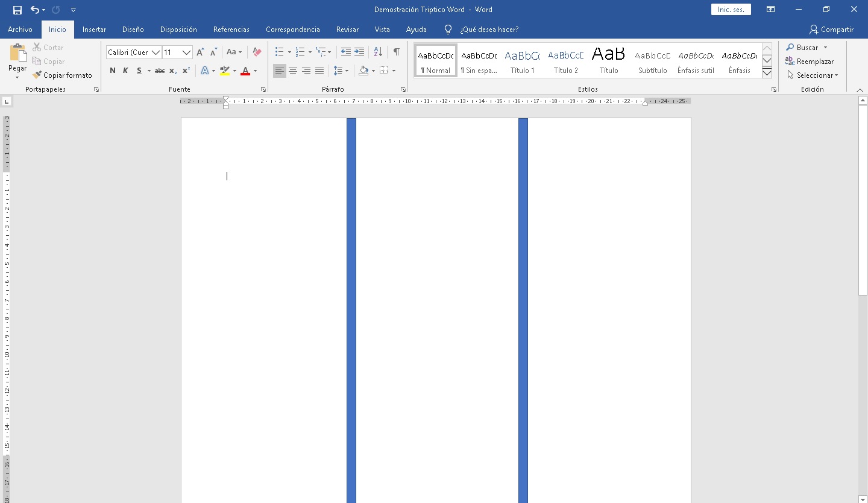The width and height of the screenshot is (868, 503).
Task: Decrease paragraph indent
Action: tap(346, 52)
